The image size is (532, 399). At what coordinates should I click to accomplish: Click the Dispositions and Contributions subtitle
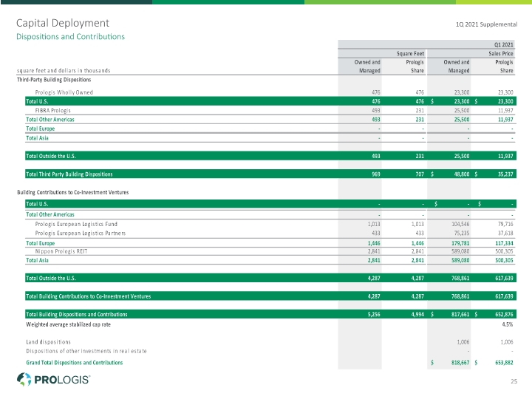[71, 37]
